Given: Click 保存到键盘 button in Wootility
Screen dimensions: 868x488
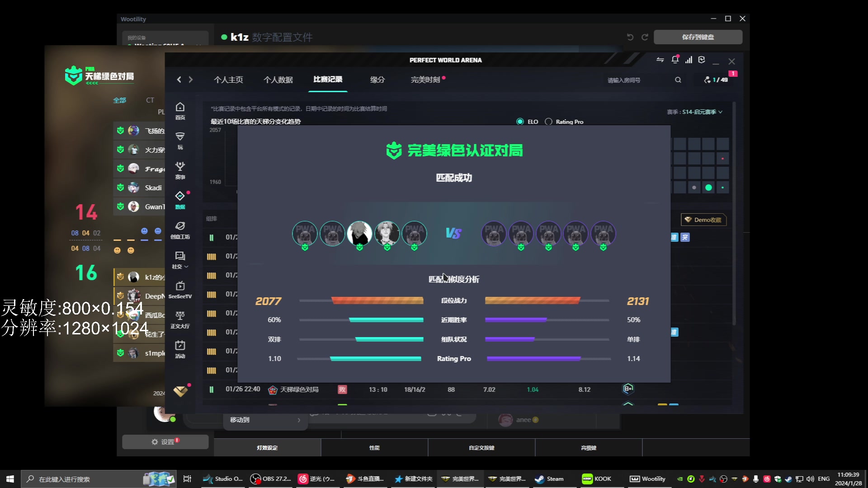Looking at the screenshot, I should [x=698, y=37].
